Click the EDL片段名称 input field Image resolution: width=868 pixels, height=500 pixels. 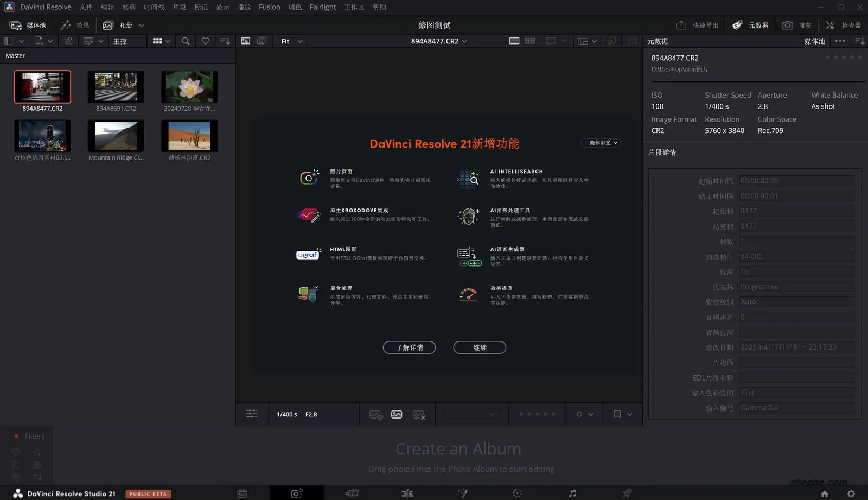tap(797, 377)
